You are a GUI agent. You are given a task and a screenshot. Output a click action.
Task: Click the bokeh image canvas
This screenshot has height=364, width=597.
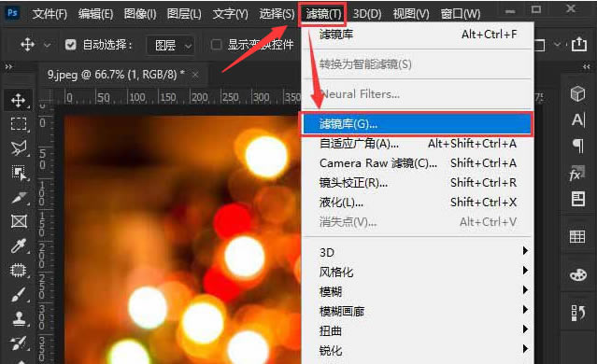[182, 239]
